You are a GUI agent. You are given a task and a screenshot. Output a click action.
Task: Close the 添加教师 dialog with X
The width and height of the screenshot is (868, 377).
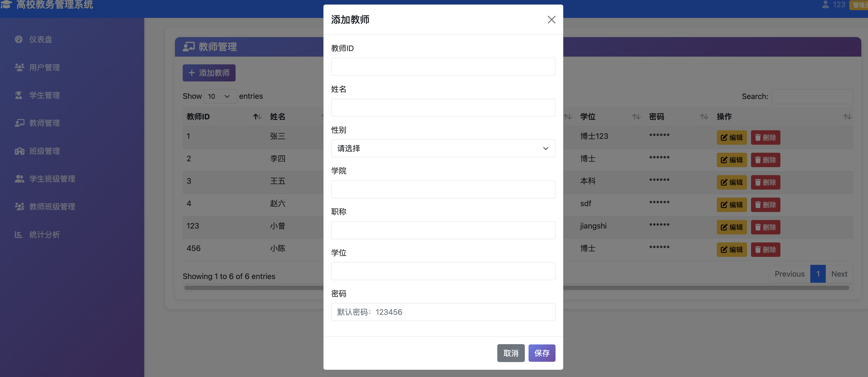[551, 19]
